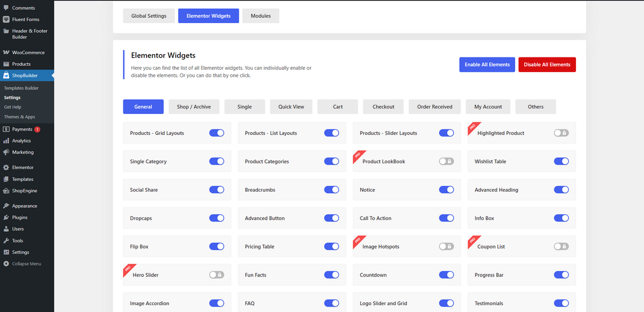Click the Products menu icon

click(x=6, y=64)
